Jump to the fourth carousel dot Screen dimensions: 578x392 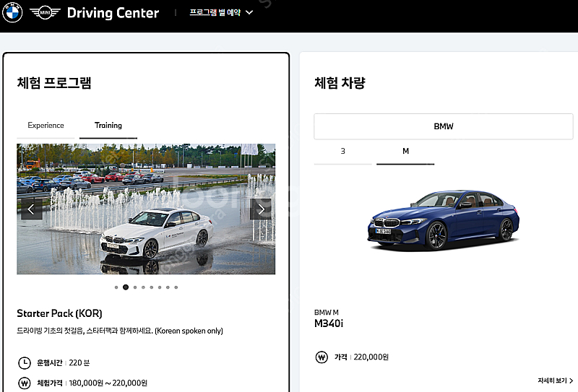[143, 287]
